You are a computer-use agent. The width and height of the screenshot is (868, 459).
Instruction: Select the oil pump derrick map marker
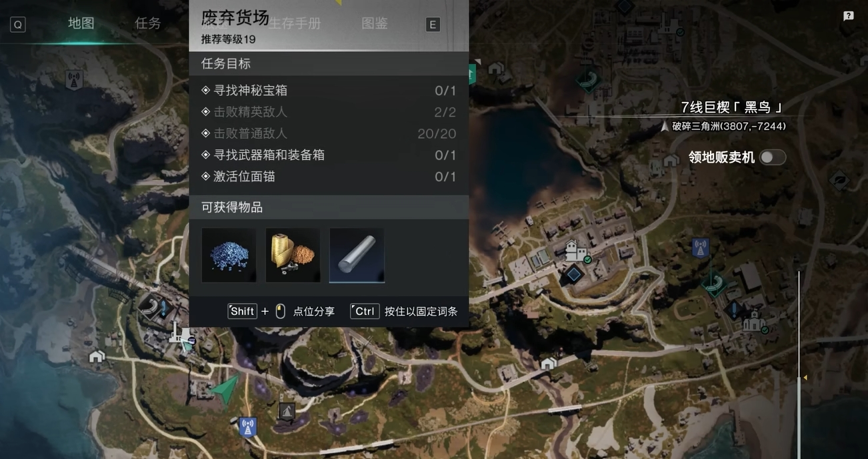tap(287, 411)
